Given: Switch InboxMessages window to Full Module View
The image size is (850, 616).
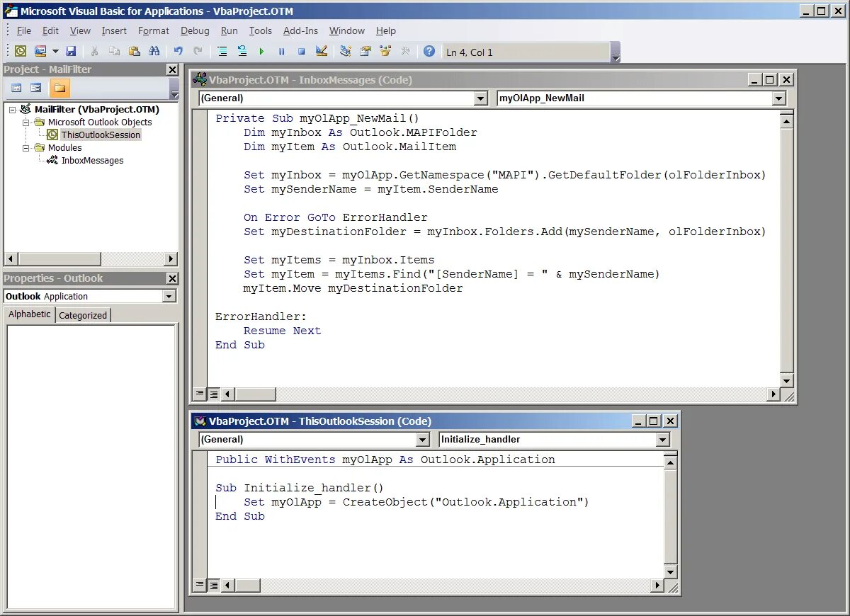Looking at the screenshot, I should click(x=214, y=394).
